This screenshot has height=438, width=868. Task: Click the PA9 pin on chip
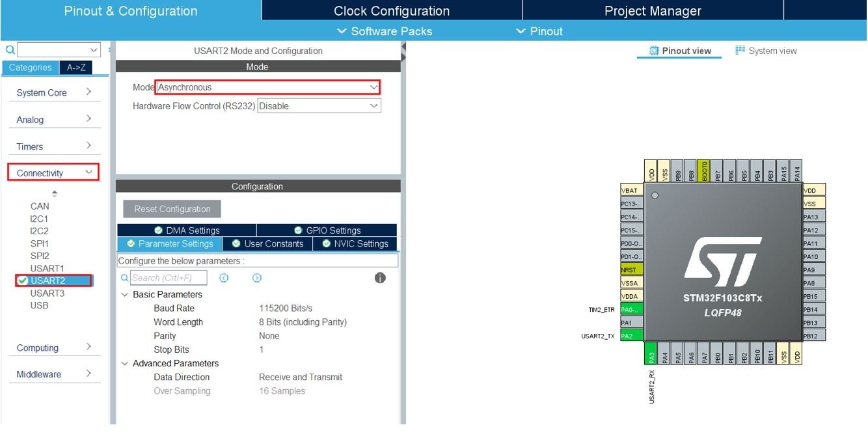(814, 269)
